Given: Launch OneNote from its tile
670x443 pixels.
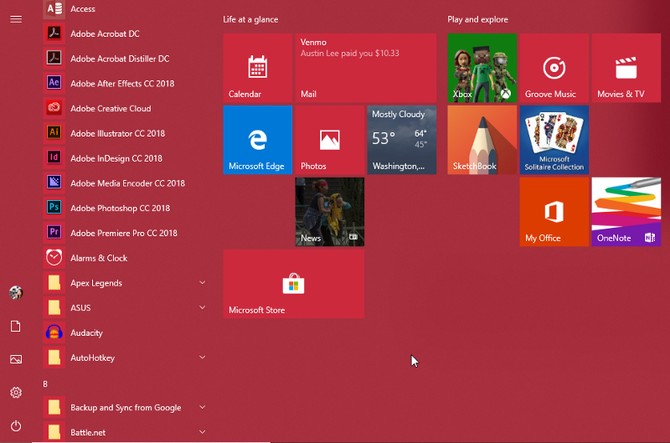Looking at the screenshot, I should 625,212.
